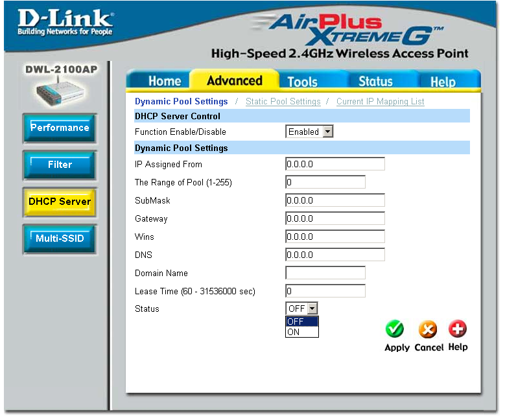
Task: Click the IP Assigned From field
Action: (335, 164)
